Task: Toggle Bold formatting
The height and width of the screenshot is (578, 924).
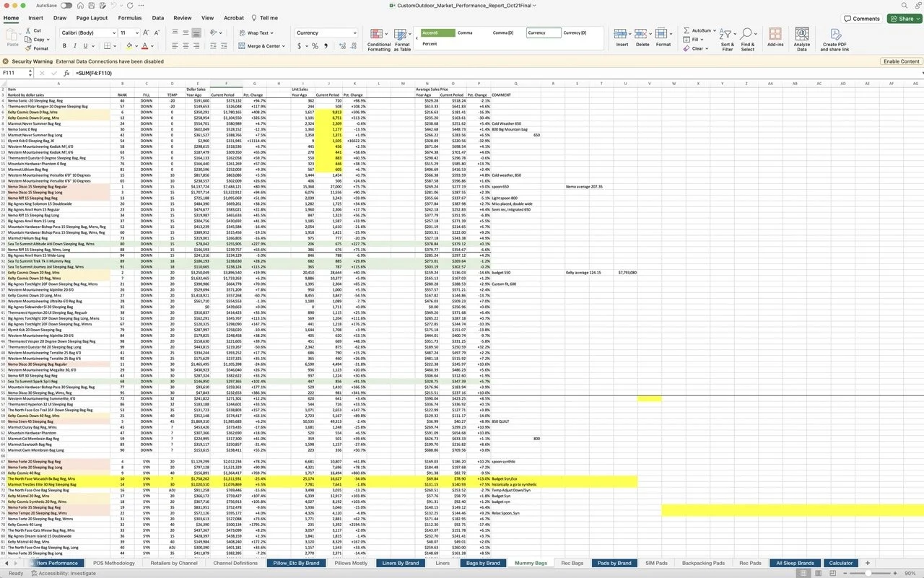Action: (x=64, y=46)
